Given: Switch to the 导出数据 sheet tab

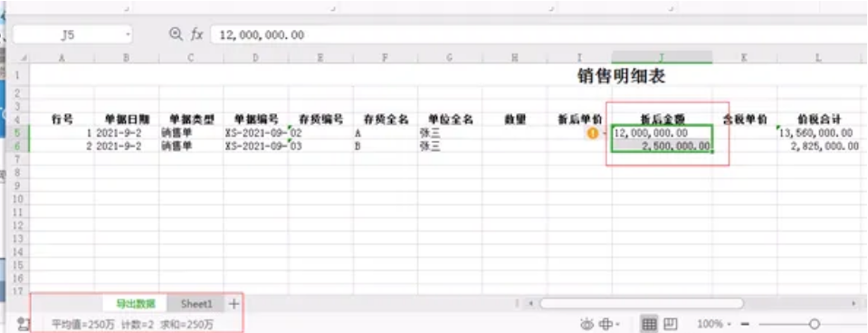Looking at the screenshot, I should (135, 304).
